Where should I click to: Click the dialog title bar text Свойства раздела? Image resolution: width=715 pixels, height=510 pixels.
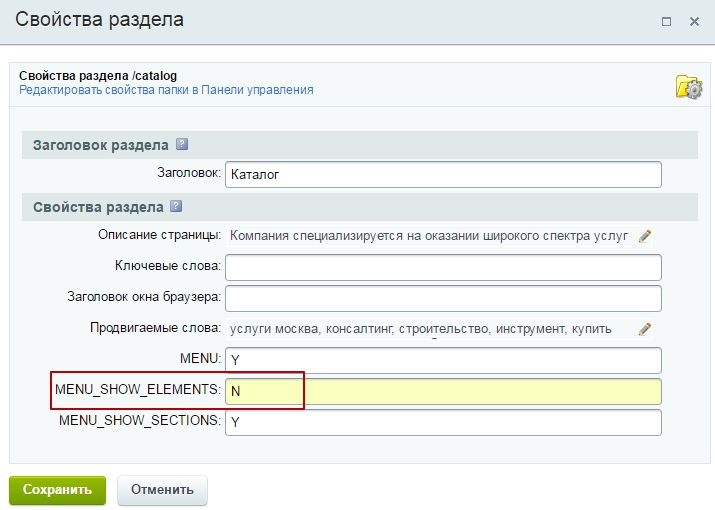[x=99, y=20]
